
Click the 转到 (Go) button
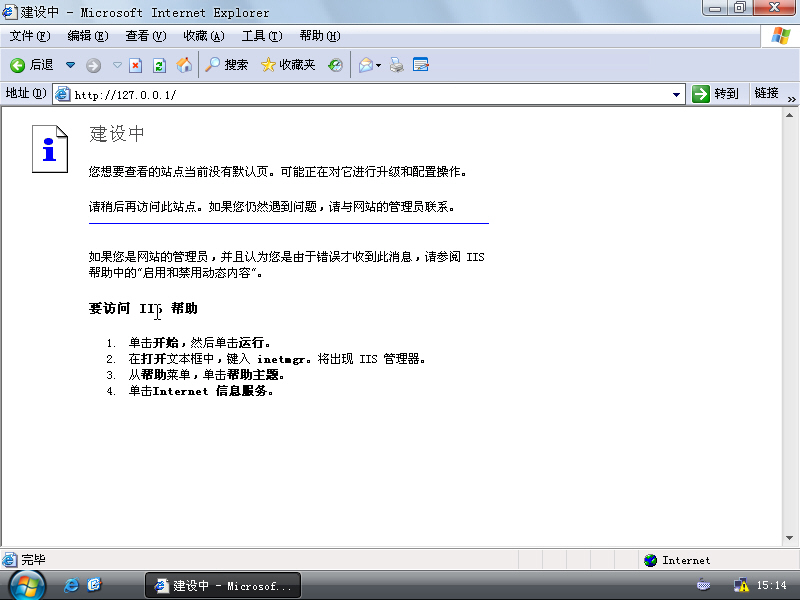tap(715, 94)
